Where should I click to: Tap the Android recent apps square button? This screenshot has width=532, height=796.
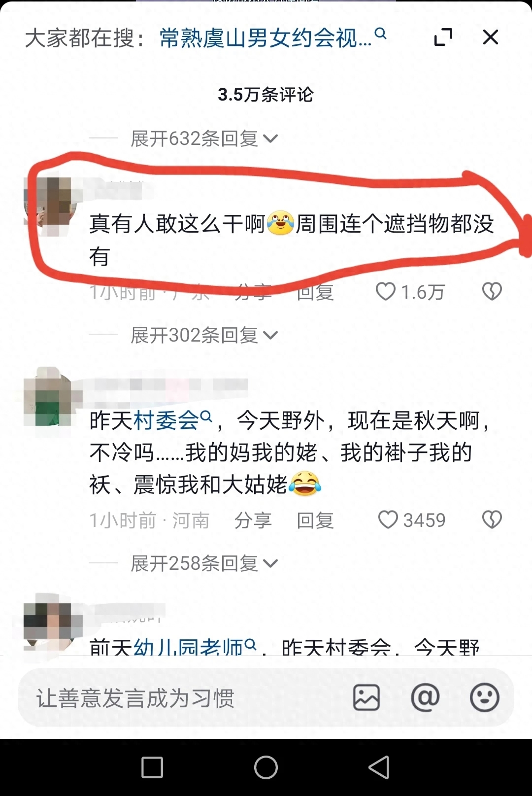pos(152,767)
